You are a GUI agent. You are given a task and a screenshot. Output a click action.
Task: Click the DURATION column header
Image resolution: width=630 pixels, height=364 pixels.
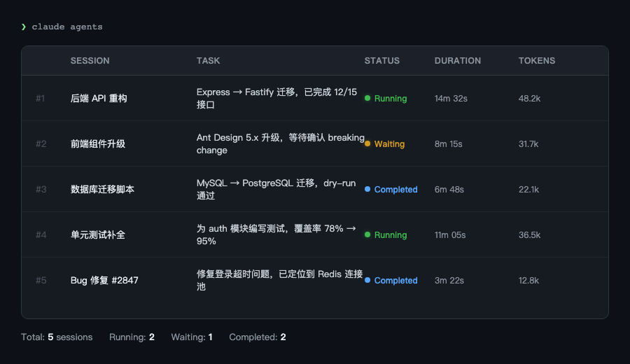coord(458,61)
